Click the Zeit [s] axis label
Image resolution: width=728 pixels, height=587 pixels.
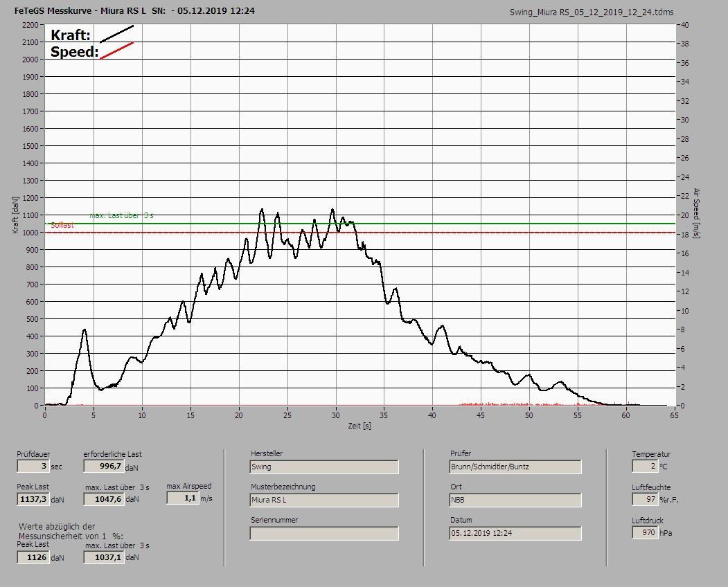tap(359, 426)
